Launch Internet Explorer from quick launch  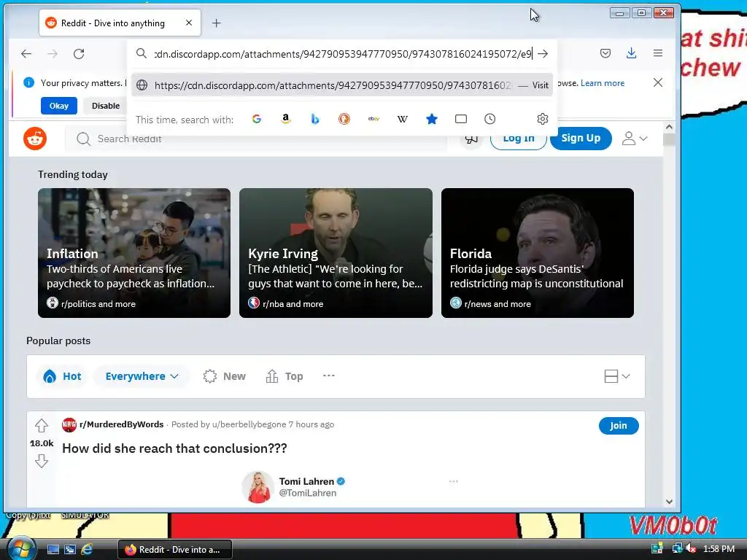pos(87,550)
